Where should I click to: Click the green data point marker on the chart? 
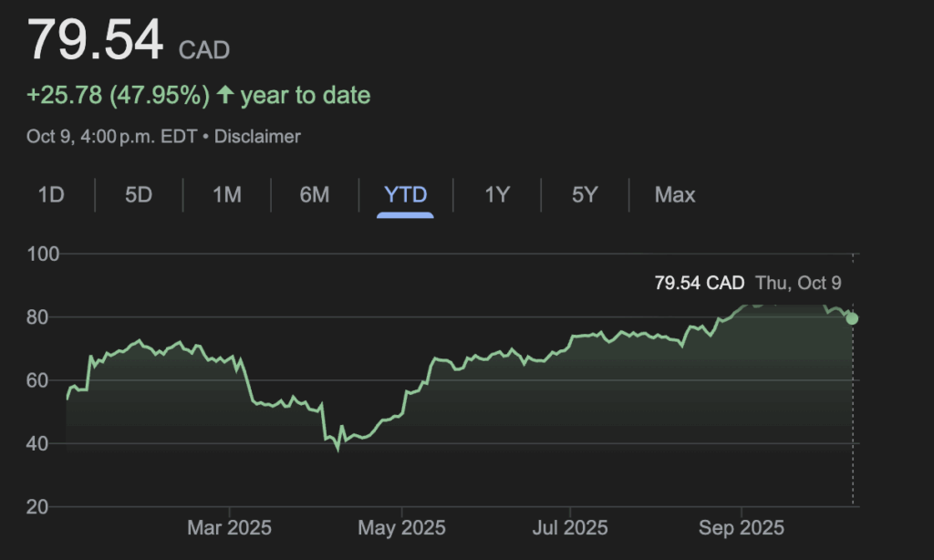852,318
